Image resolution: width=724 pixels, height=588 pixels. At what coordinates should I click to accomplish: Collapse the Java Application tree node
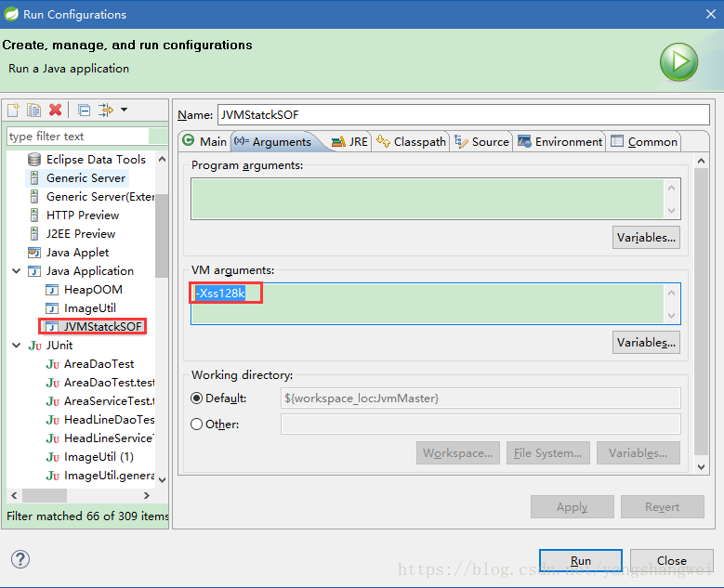click(16, 271)
